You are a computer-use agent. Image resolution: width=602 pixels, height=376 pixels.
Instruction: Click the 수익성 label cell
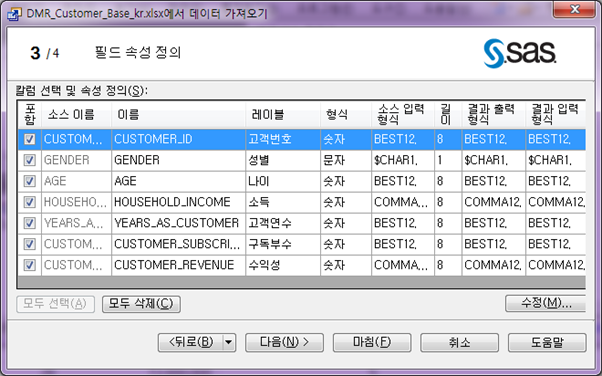point(283,265)
